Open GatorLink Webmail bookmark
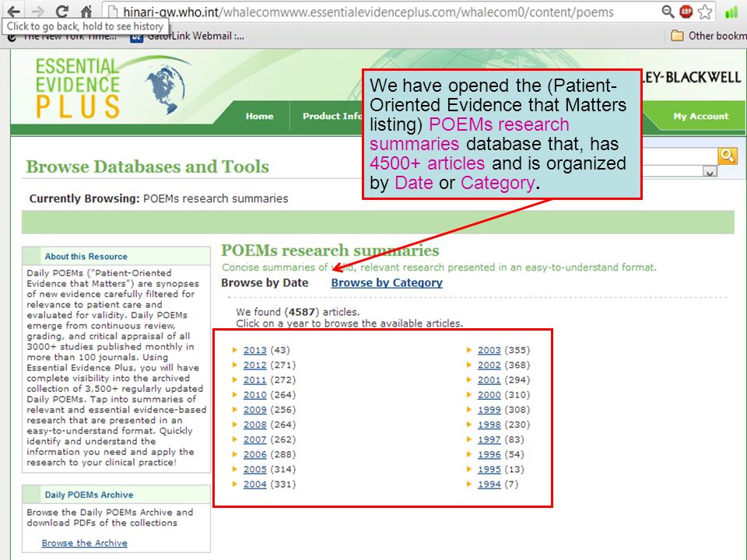This screenshot has width=747, height=560. click(x=188, y=36)
